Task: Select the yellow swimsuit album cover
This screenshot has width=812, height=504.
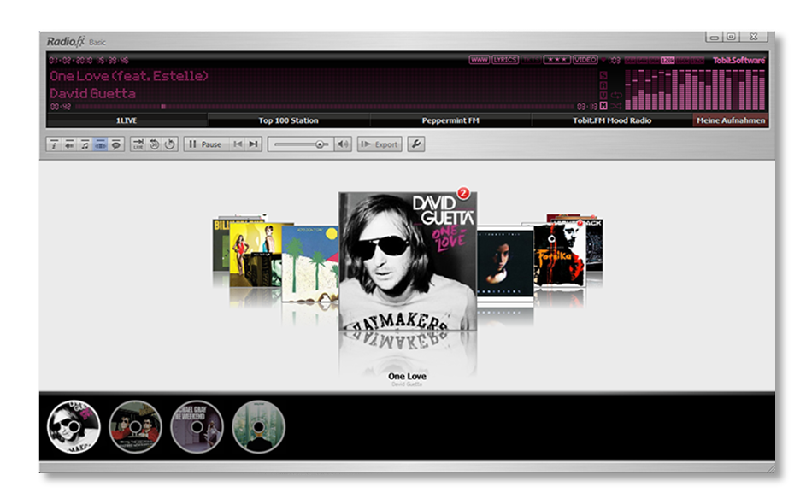Action: point(255,255)
